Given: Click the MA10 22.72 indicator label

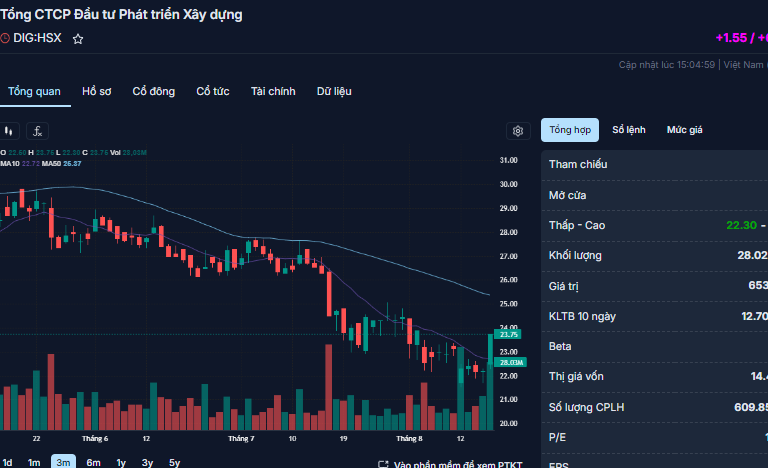Looking at the screenshot, I should pos(20,164).
